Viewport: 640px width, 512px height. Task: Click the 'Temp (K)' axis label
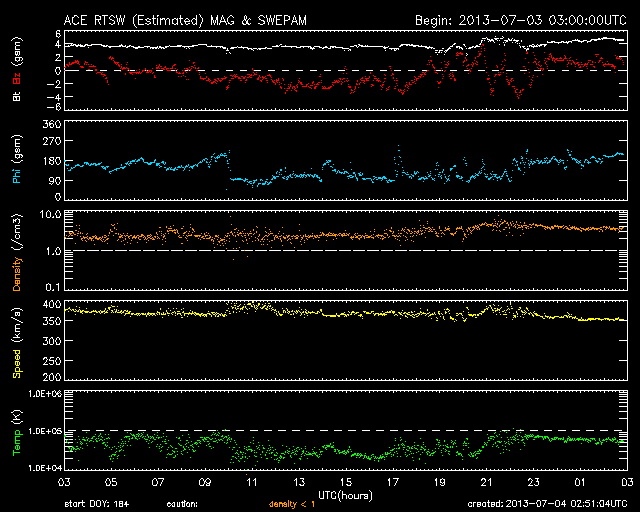pyautogui.click(x=17, y=433)
